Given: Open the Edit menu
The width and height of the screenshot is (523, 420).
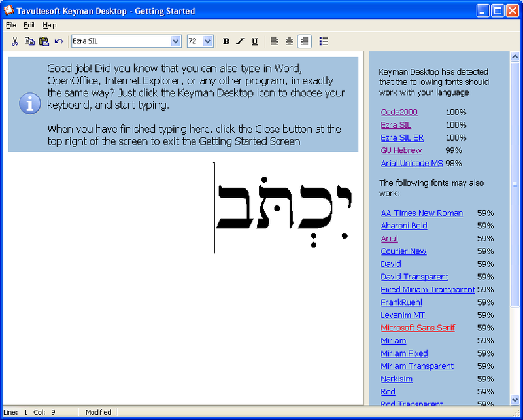Looking at the screenshot, I should (29, 25).
